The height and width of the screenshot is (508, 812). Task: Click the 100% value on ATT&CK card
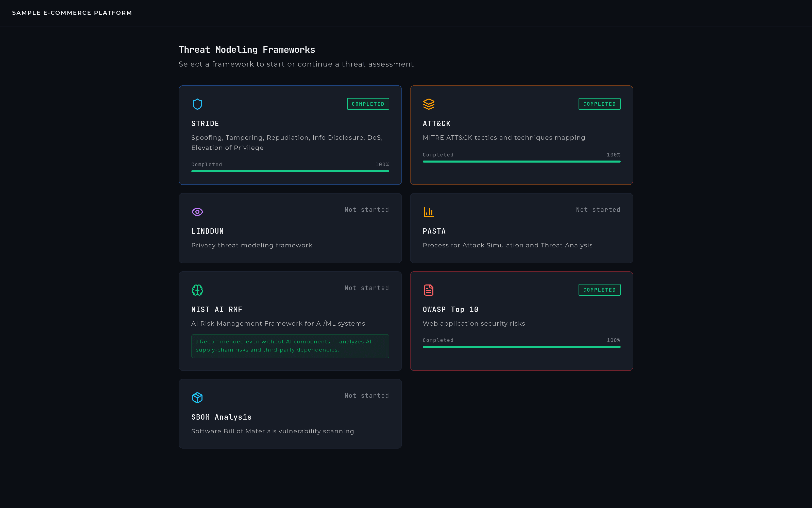click(x=613, y=155)
